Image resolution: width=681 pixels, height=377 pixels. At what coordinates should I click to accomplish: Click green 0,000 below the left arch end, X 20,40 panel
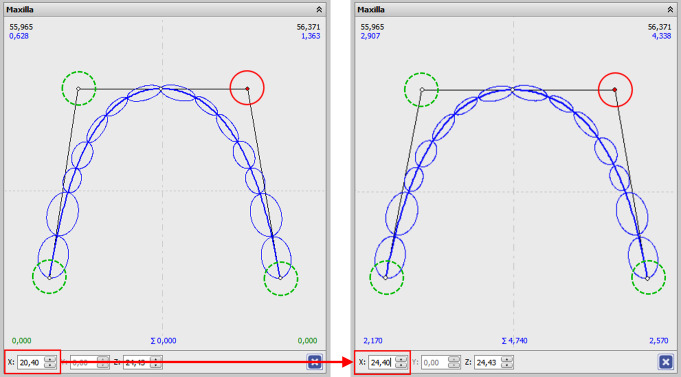pyautogui.click(x=22, y=341)
